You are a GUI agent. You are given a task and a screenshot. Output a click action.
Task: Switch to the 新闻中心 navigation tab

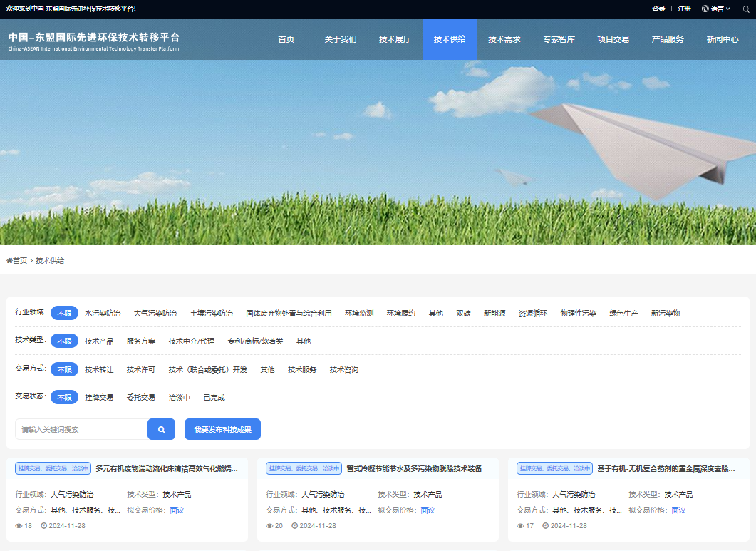tap(722, 39)
